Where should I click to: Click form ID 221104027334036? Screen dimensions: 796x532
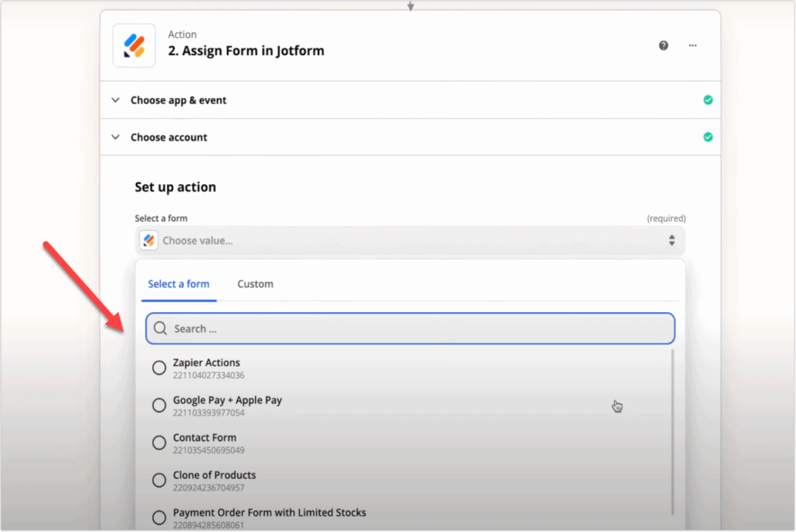pyautogui.click(x=208, y=376)
